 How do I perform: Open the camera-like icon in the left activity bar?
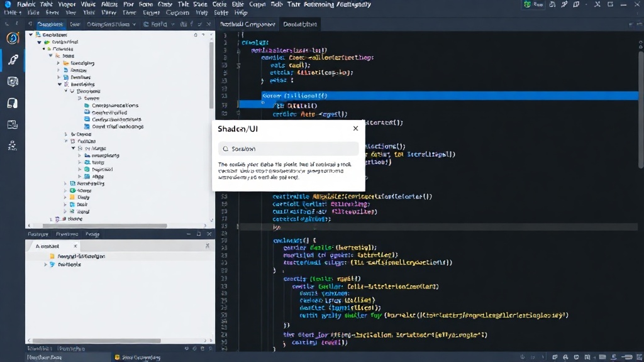(x=13, y=82)
